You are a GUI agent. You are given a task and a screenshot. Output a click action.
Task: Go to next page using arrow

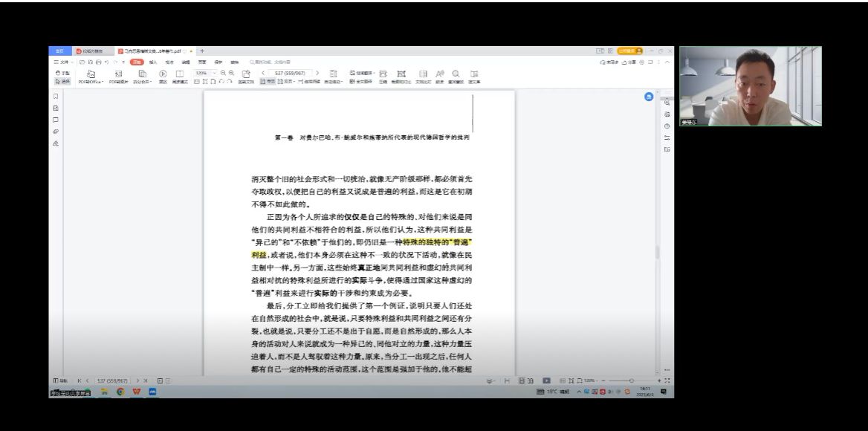(317, 73)
